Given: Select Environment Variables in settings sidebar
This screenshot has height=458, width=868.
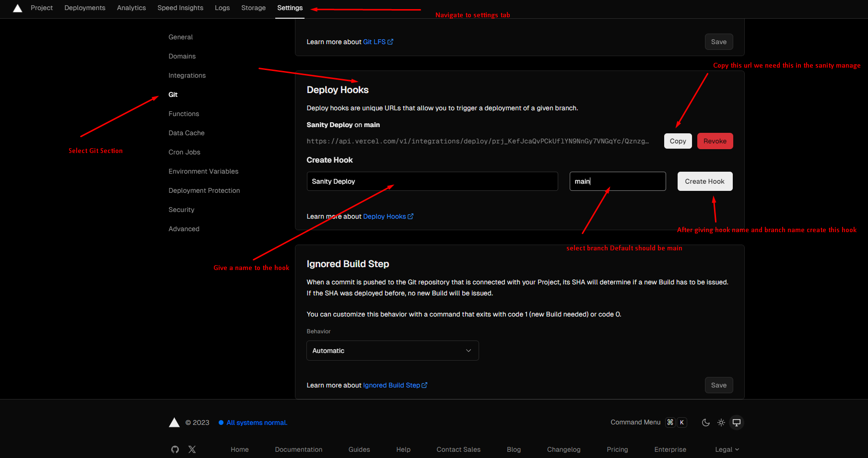Looking at the screenshot, I should 203,171.
